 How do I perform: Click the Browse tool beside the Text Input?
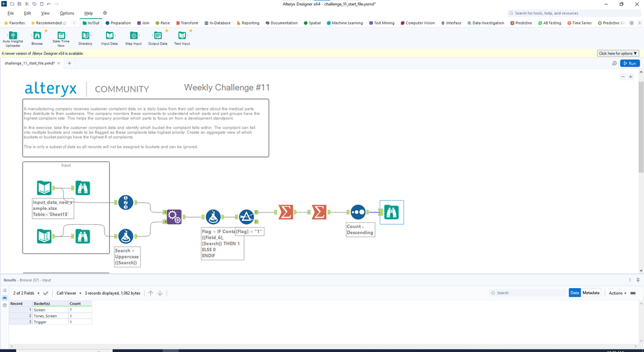pos(83,236)
